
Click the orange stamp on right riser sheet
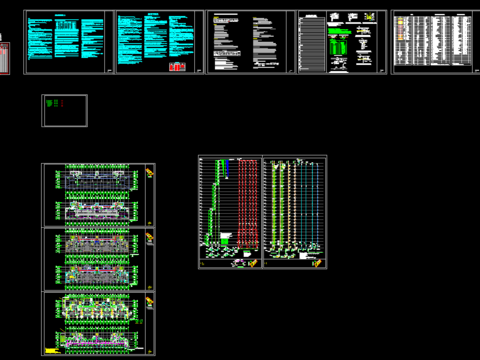point(317,263)
